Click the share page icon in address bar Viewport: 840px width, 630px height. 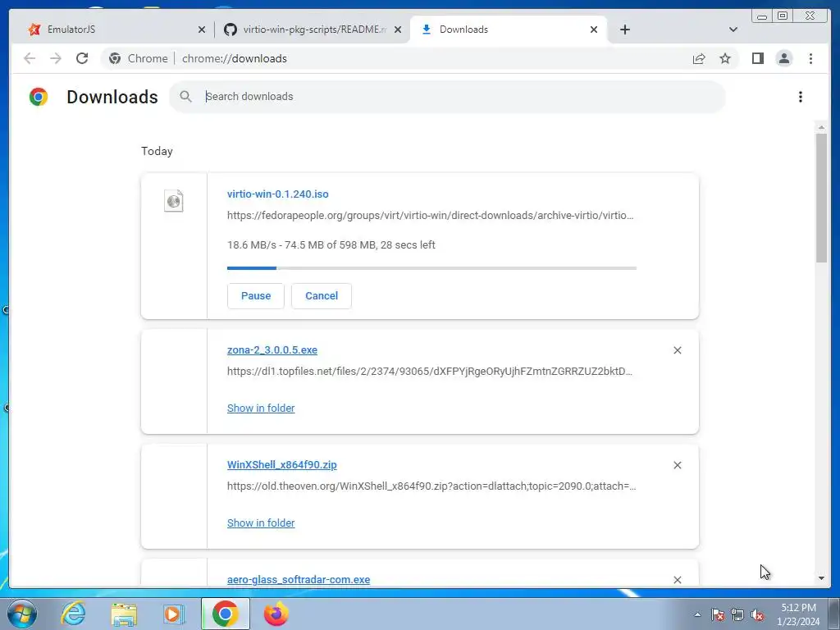pyautogui.click(x=699, y=58)
